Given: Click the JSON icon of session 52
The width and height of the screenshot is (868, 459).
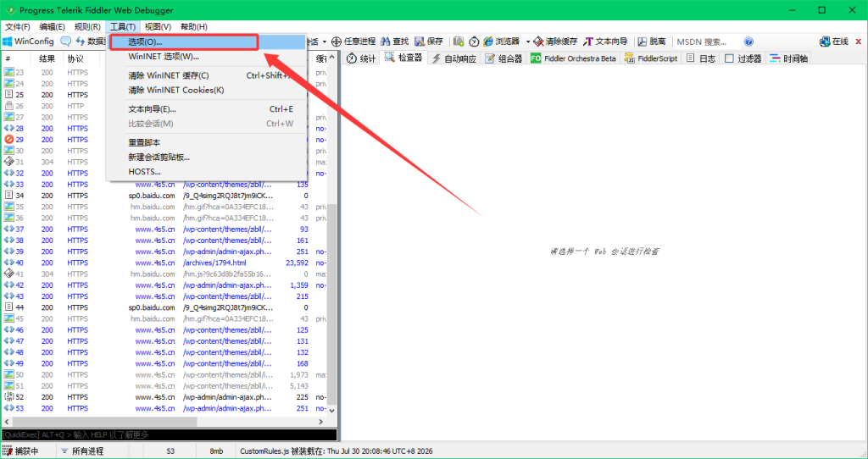Looking at the screenshot, I should 8,396.
